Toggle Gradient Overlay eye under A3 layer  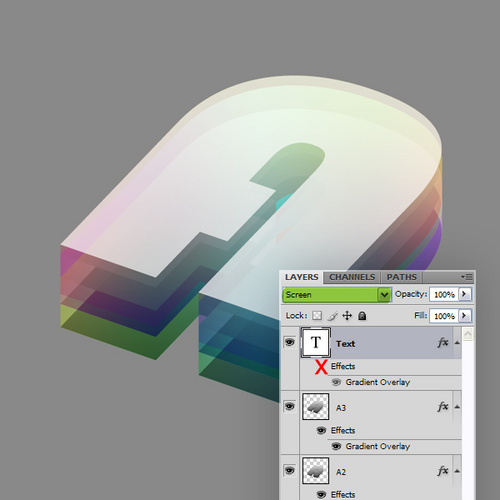[x=336, y=446]
